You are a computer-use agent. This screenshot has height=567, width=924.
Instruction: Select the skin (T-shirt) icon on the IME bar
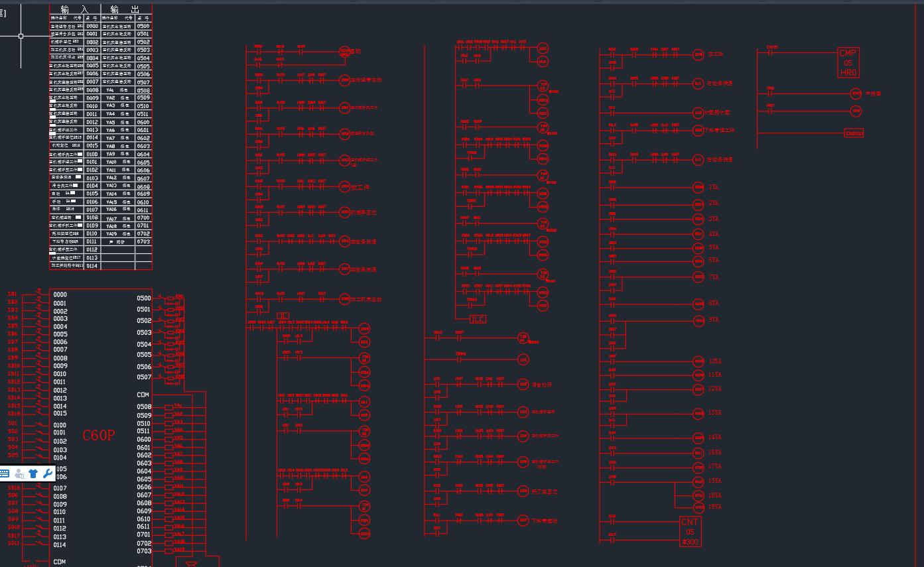(x=33, y=473)
